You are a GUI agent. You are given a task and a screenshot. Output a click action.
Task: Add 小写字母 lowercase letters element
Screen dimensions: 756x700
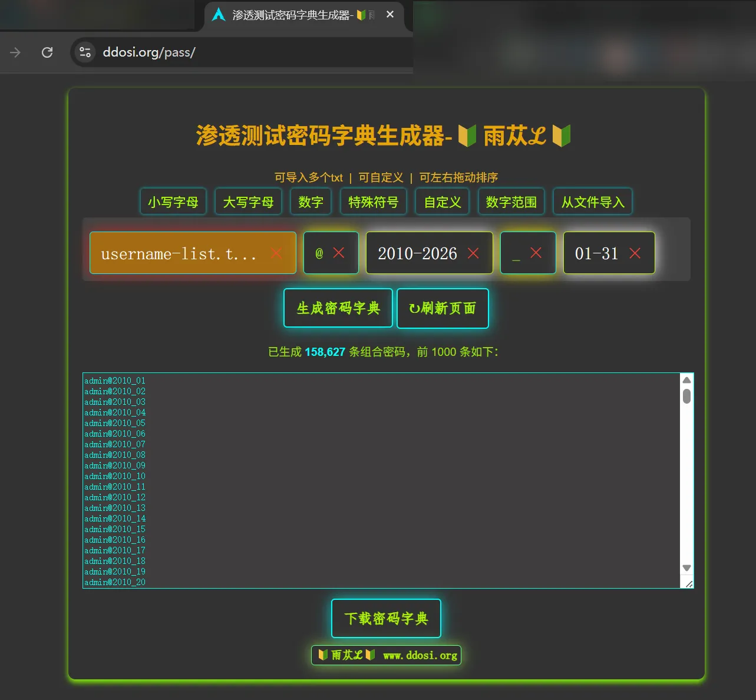coord(173,202)
